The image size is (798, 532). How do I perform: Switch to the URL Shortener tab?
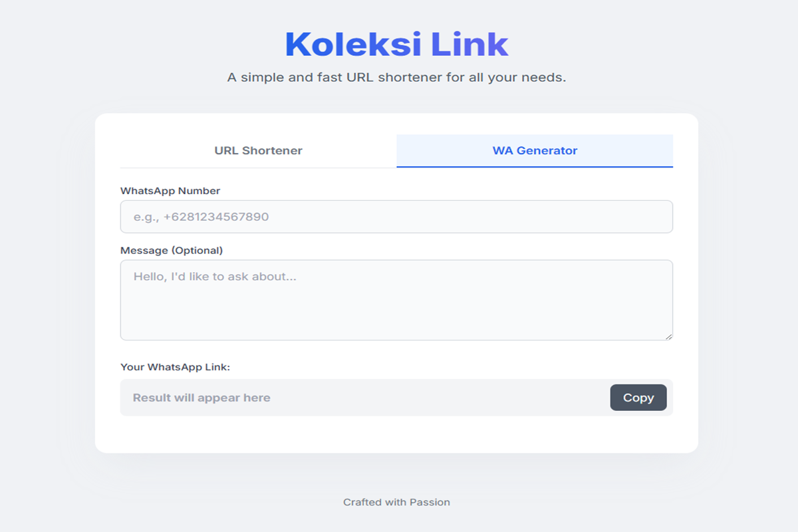(258, 150)
